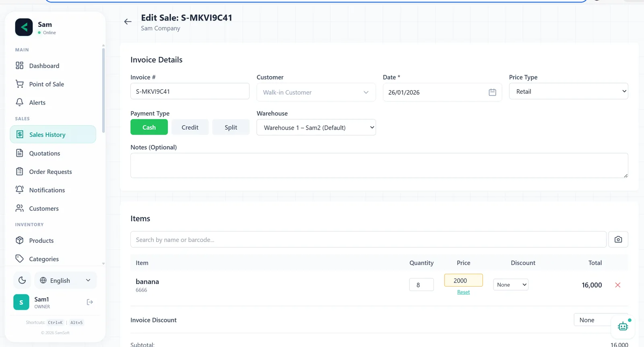Reset the banana item price

point(463,292)
